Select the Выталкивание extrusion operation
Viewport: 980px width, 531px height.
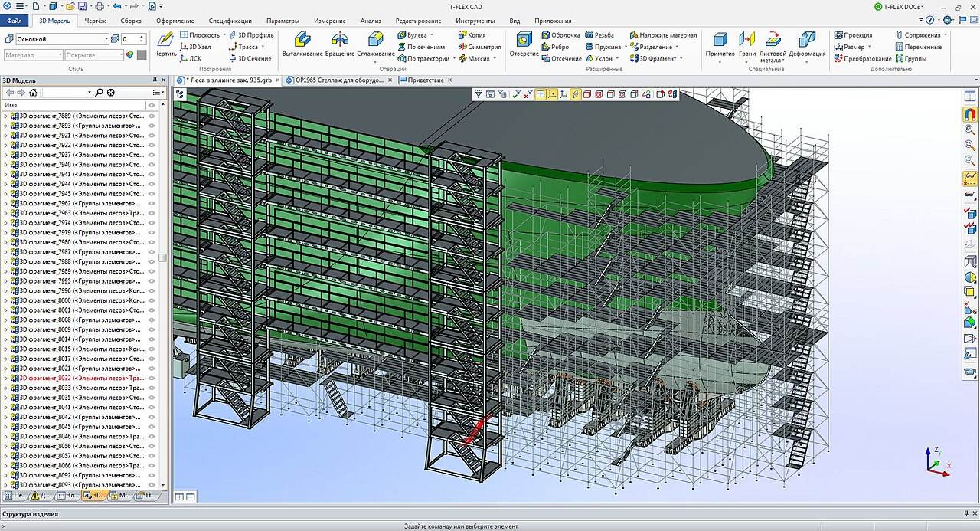click(x=302, y=44)
